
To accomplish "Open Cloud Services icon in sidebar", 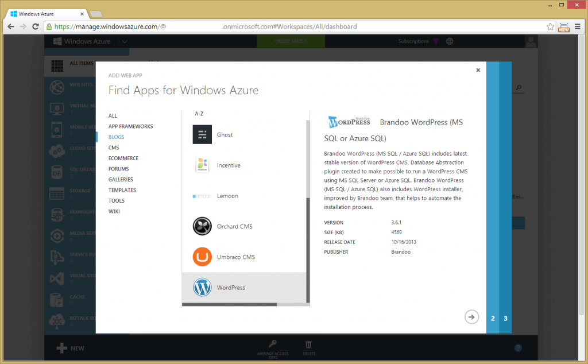I will pos(57,151).
